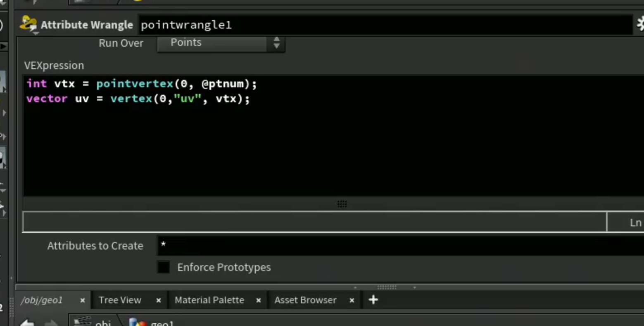
Task: Switch to the Tree View tab
Action: coord(120,300)
